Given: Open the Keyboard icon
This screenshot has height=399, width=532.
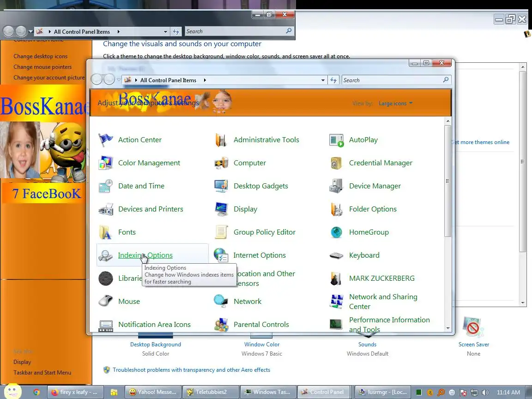Looking at the screenshot, I should (x=336, y=255).
